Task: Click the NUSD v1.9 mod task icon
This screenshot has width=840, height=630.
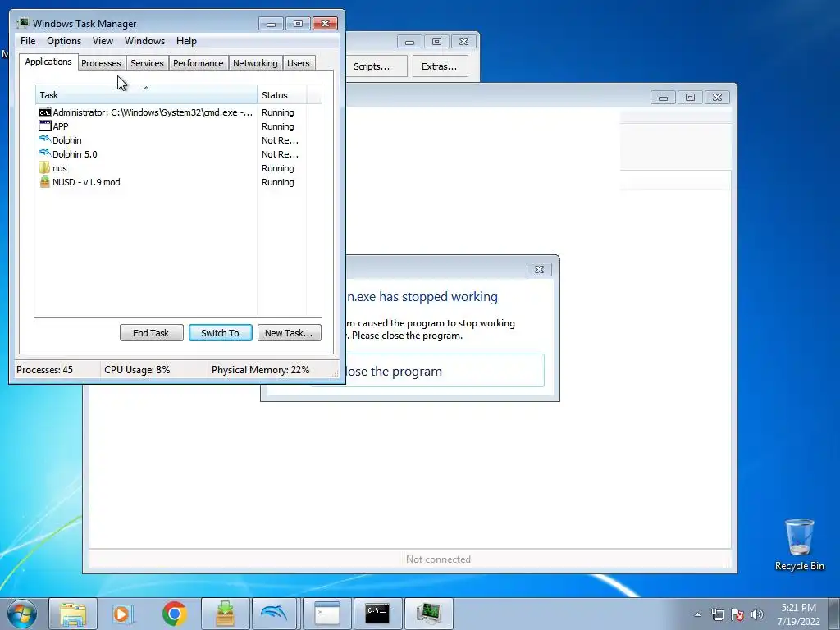Action: pyautogui.click(x=45, y=182)
